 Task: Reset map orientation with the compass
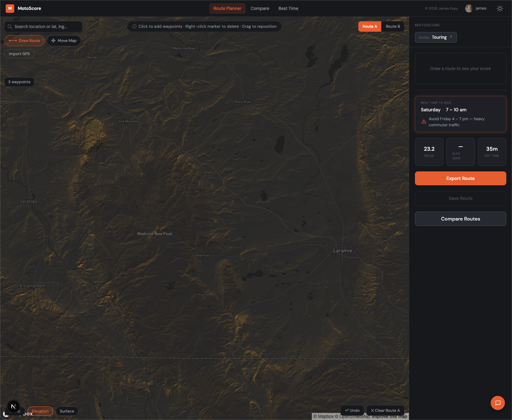point(14,406)
